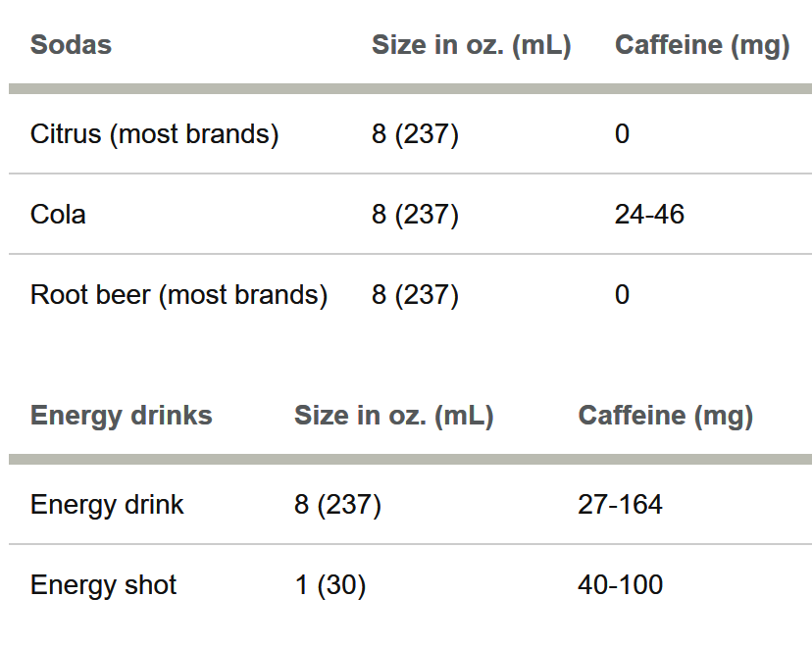Click the Sodas column header
The height and width of the screenshot is (647, 812).
[71, 45]
